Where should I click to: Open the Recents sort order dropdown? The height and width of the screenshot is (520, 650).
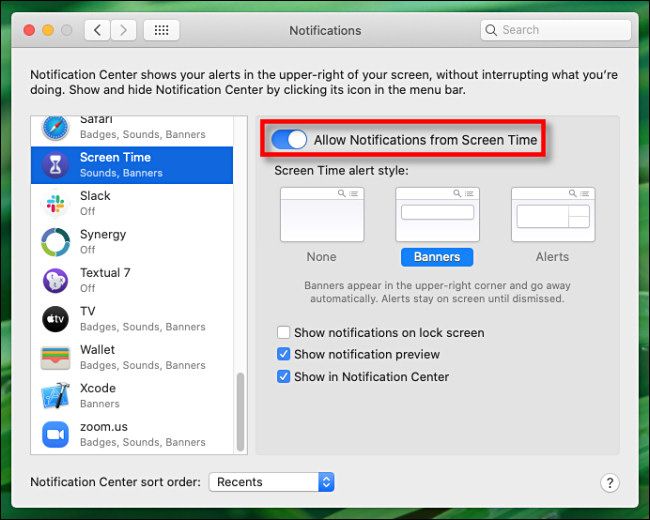(272, 482)
